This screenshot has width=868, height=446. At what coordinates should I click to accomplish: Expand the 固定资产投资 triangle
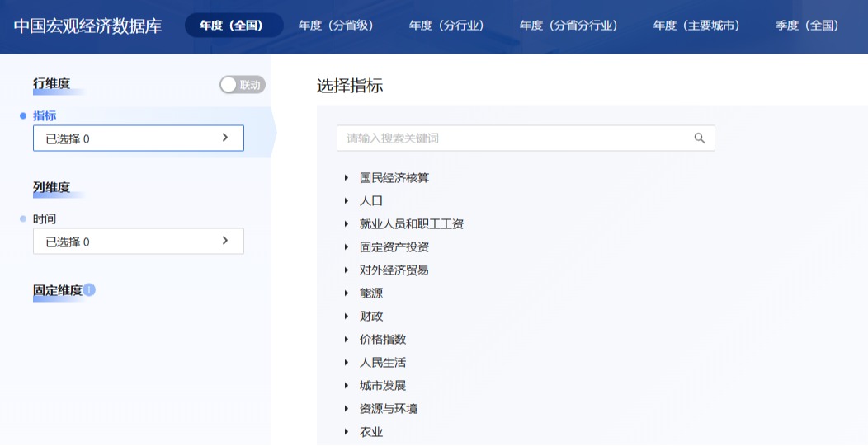tap(347, 247)
